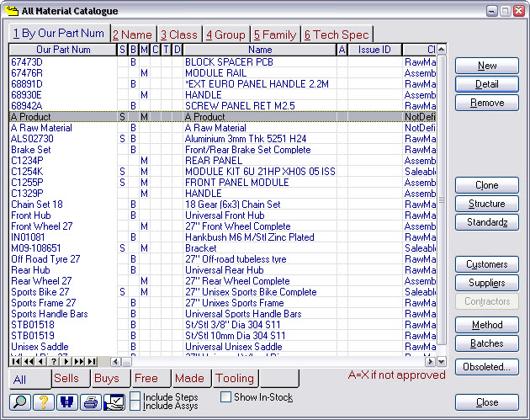Go back a page of records
Viewport: 530px width, 420px height.
pyautogui.click(x=29, y=361)
